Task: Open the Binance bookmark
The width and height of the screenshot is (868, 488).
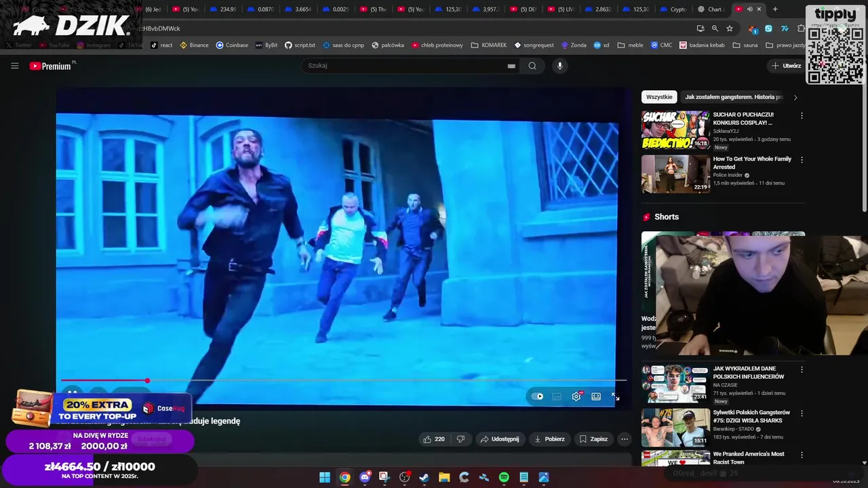Action: pyautogui.click(x=194, y=45)
